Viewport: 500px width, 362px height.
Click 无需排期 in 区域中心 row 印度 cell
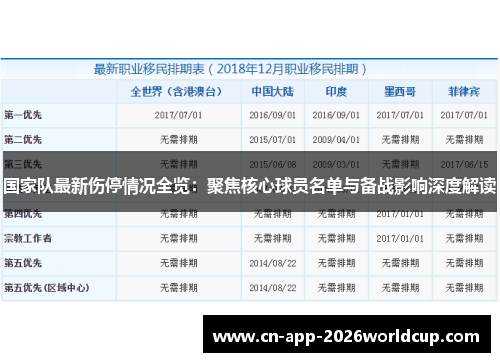pyautogui.click(x=336, y=288)
